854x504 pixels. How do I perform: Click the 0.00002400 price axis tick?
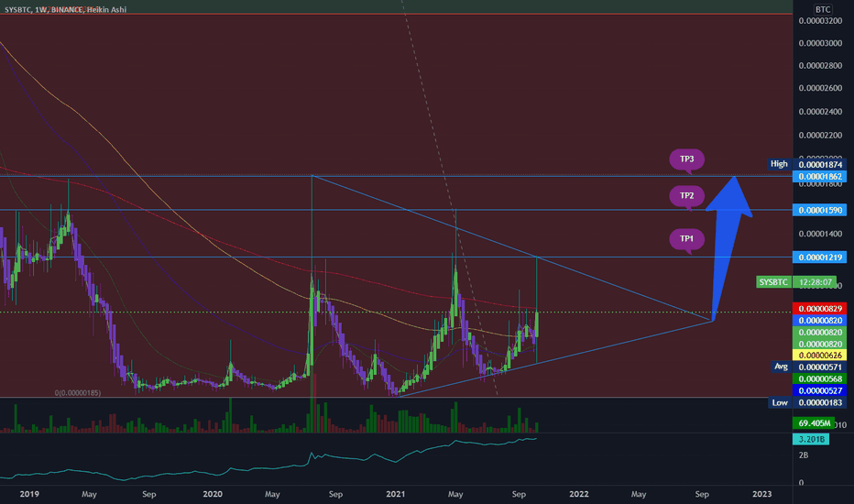(x=820, y=112)
